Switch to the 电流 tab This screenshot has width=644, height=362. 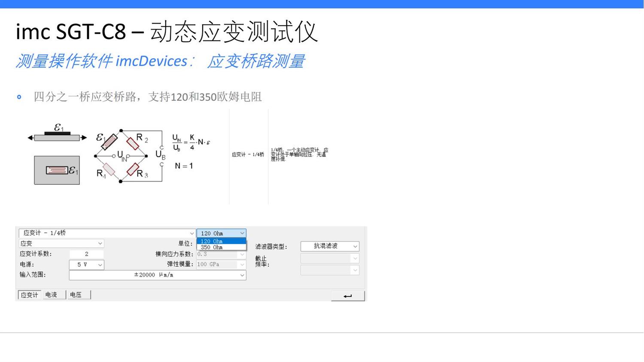[x=54, y=295]
